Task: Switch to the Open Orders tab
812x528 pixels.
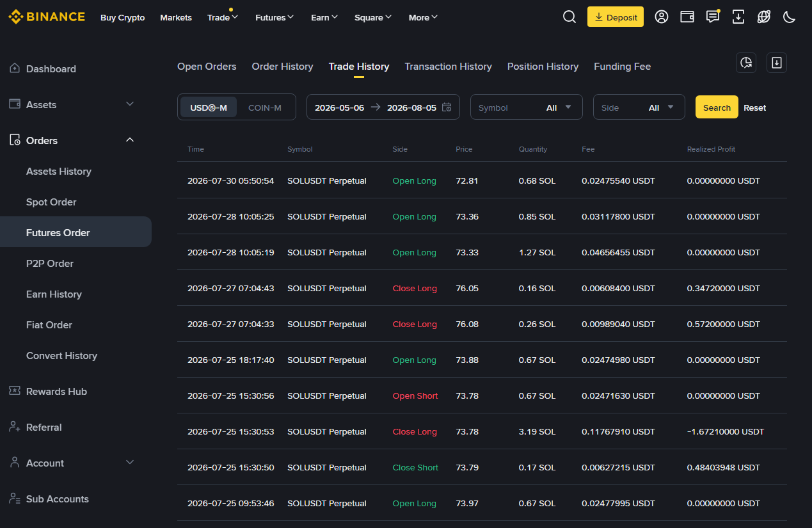Action: click(x=207, y=67)
